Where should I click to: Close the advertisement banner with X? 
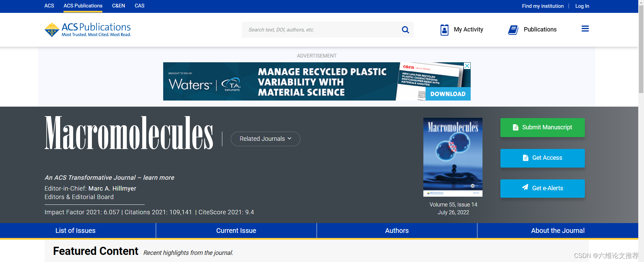467,66
